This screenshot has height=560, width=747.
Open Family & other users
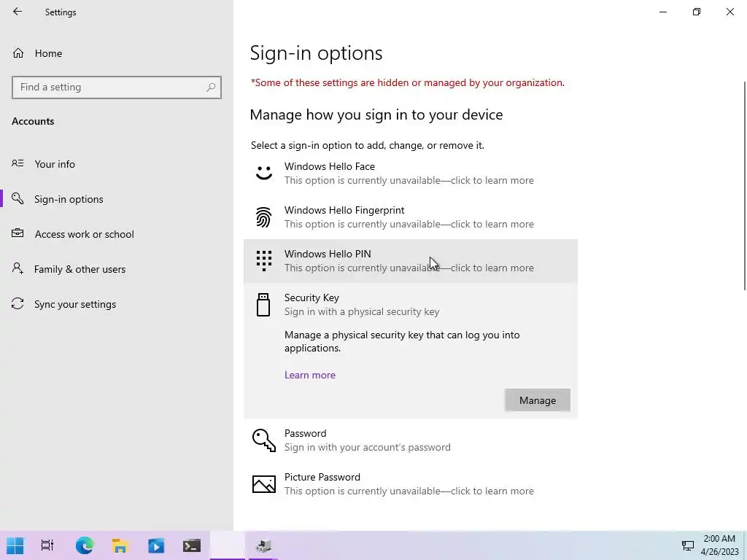(x=117, y=269)
